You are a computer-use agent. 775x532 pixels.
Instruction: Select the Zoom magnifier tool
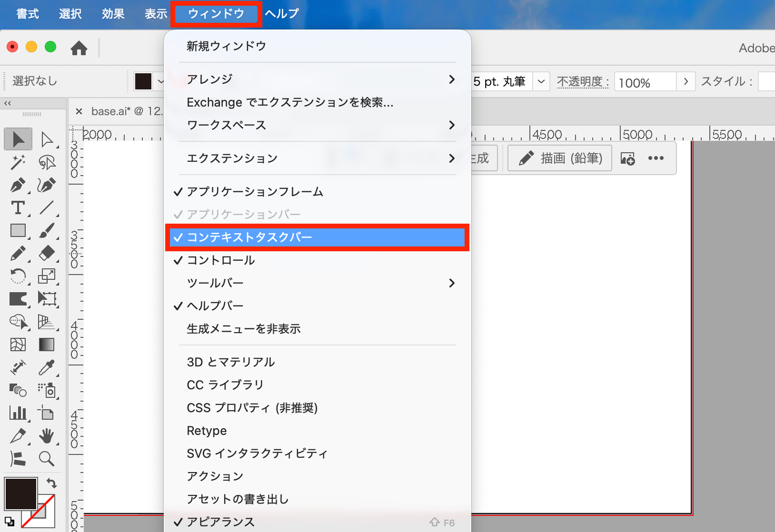click(47, 459)
